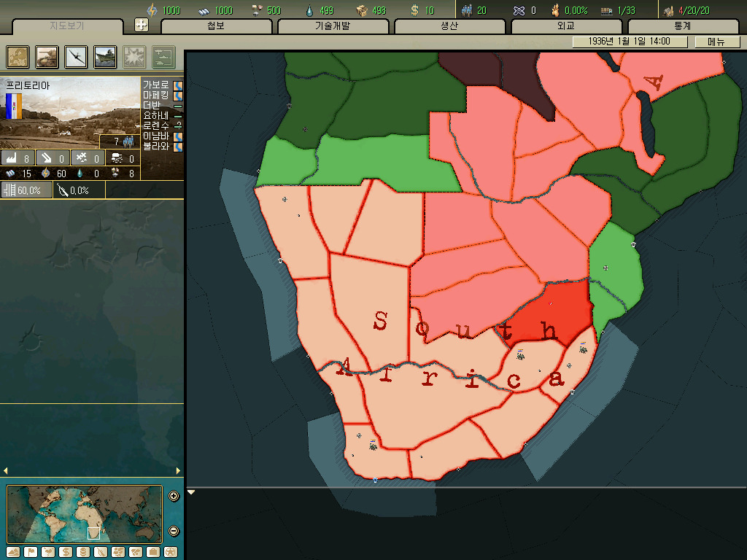Click the dissent flame icon 0.00%

point(555,10)
